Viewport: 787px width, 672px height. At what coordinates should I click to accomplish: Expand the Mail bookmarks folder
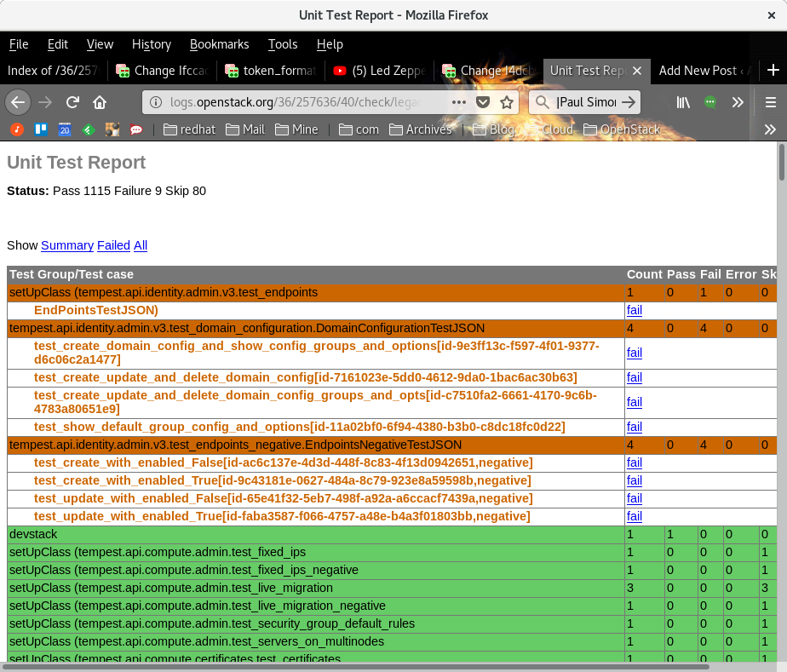pyautogui.click(x=245, y=129)
